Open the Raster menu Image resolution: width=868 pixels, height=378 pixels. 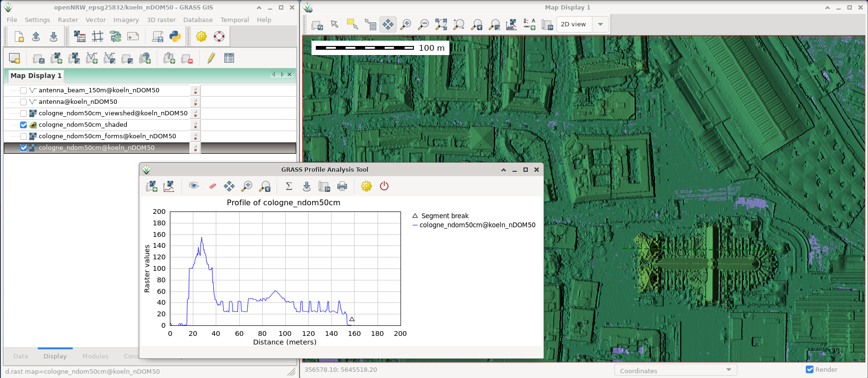point(68,20)
